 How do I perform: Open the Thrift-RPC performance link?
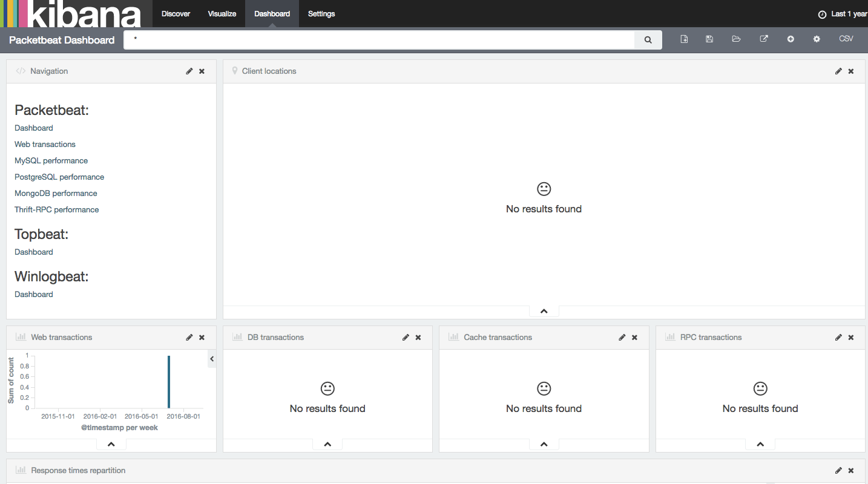click(x=56, y=209)
